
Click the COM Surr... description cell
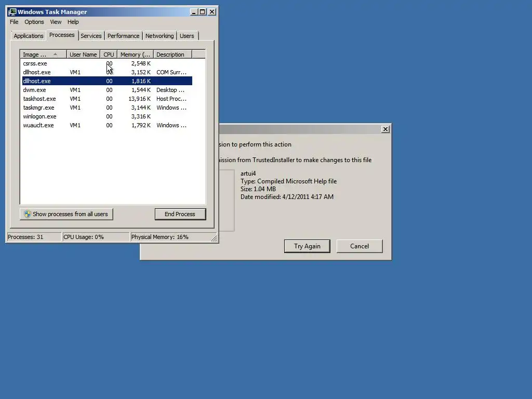click(x=171, y=72)
